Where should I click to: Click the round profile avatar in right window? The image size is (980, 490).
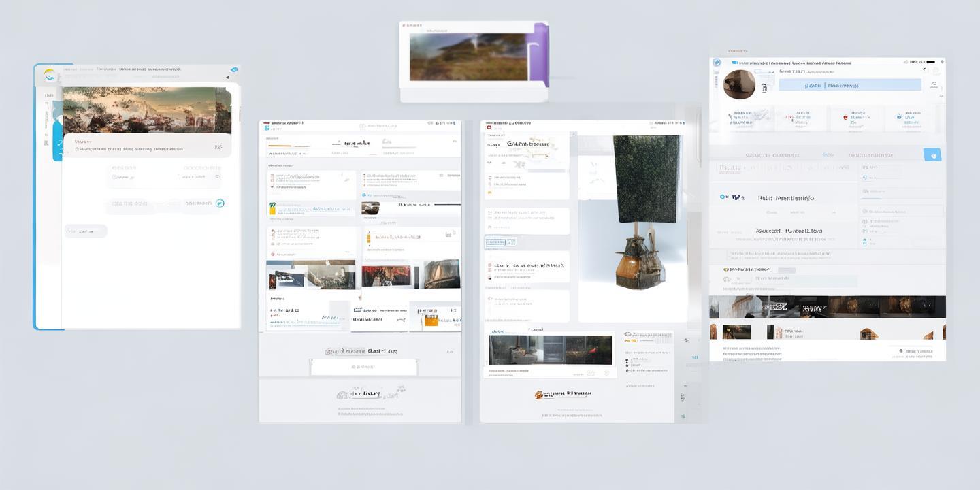coord(739,84)
